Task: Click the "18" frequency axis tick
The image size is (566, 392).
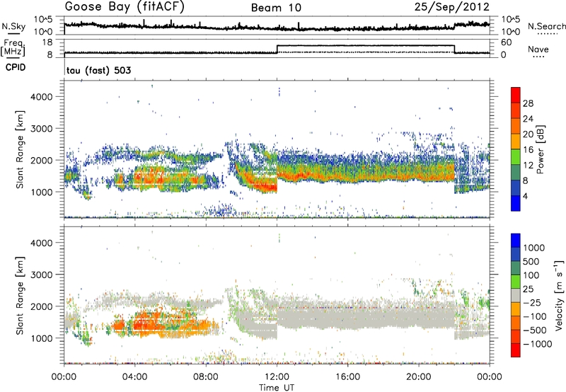Action: 47,42
